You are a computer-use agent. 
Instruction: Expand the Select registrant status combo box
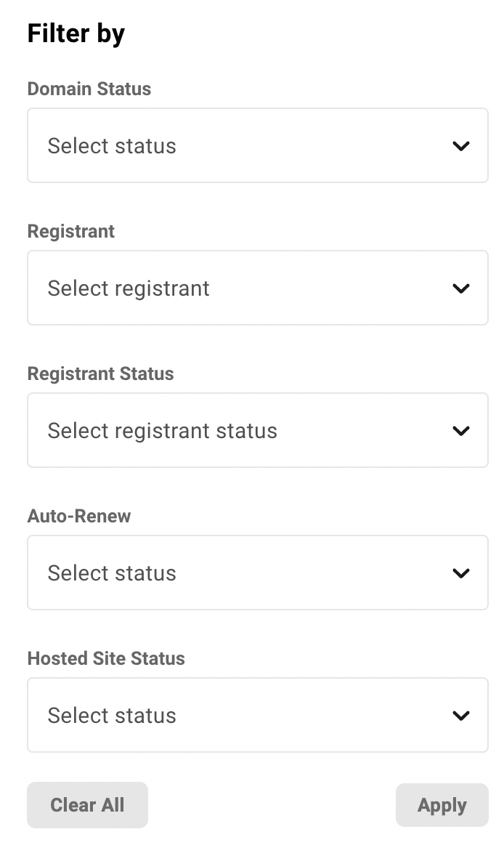click(258, 430)
